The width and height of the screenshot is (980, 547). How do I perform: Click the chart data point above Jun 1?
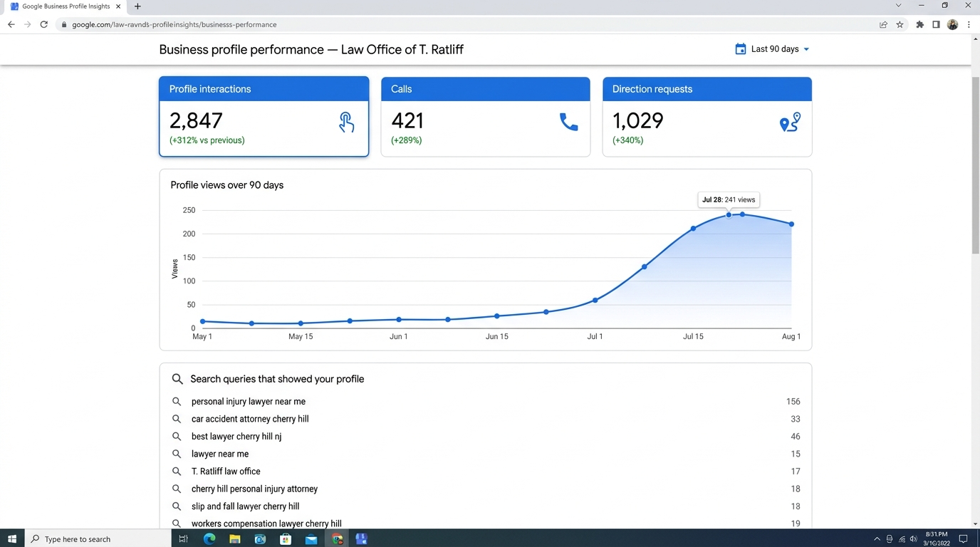(399, 320)
